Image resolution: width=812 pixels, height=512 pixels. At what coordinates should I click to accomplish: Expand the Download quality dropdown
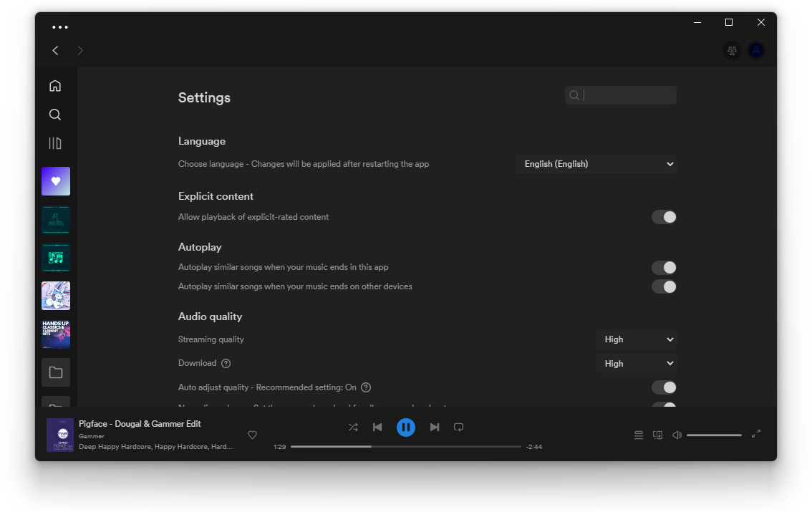pyautogui.click(x=636, y=364)
